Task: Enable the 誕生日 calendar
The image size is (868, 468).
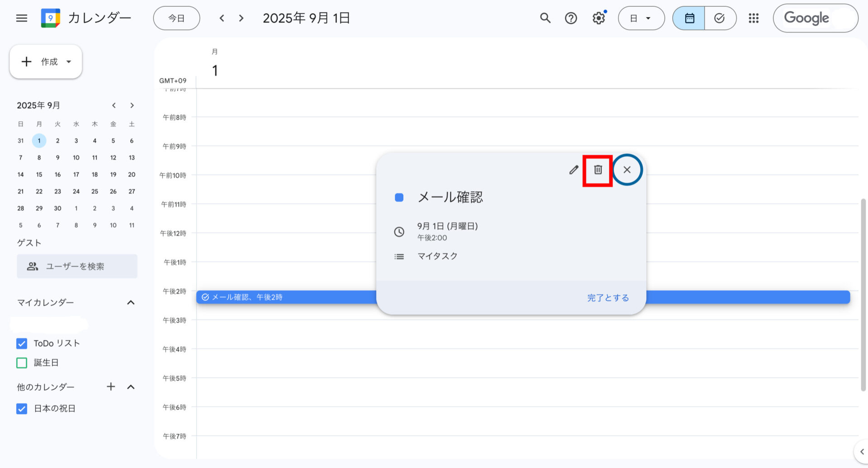Action: coord(22,363)
